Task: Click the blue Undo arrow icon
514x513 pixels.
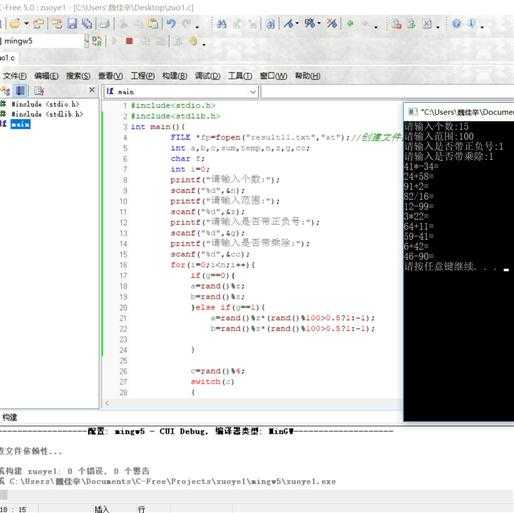Action: tap(171, 24)
